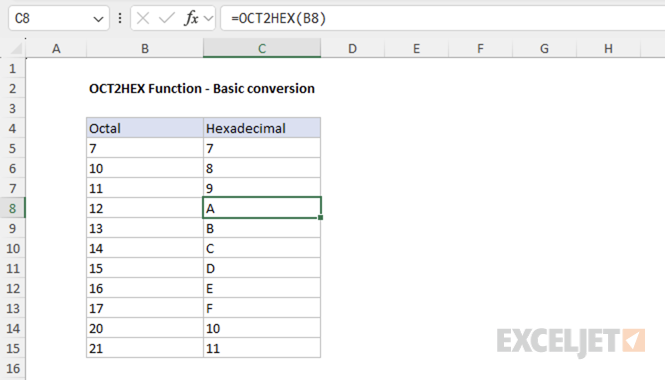This screenshot has width=665, height=380.
Task: Select row 2 header
Action: point(12,88)
